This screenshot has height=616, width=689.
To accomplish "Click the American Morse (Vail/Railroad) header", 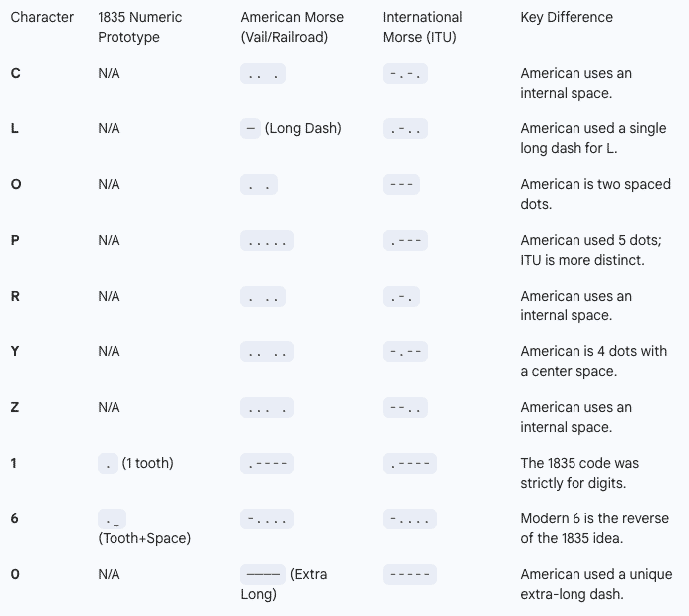I will point(292,27).
